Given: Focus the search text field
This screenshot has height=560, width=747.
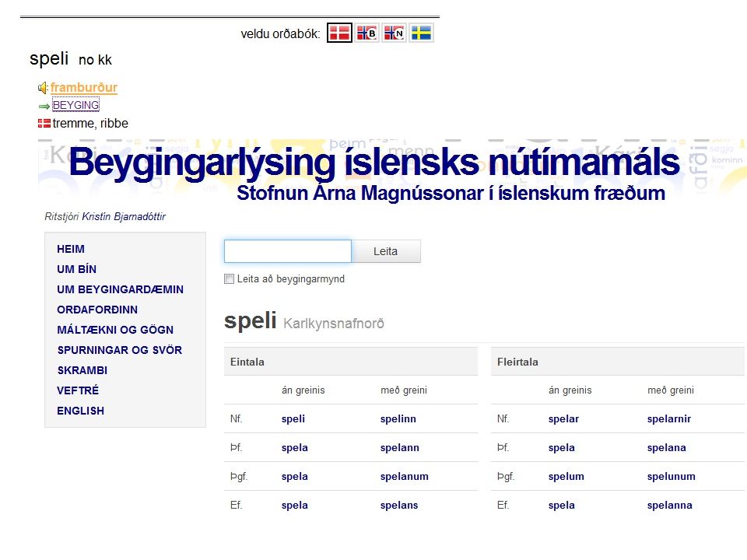Looking at the screenshot, I should (x=288, y=251).
